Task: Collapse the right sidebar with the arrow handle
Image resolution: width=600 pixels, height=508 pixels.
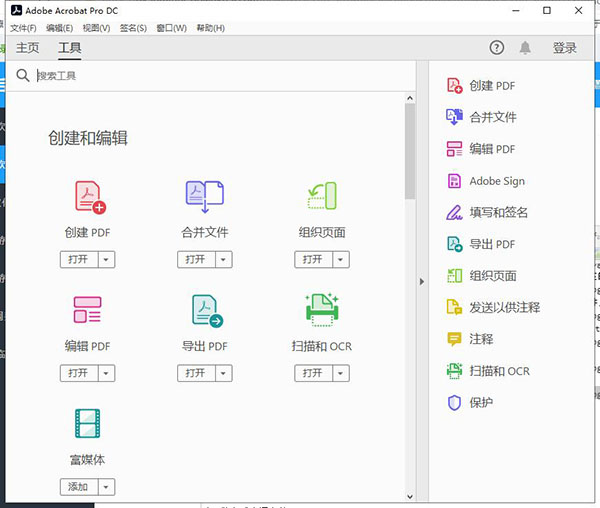Action: (x=422, y=282)
